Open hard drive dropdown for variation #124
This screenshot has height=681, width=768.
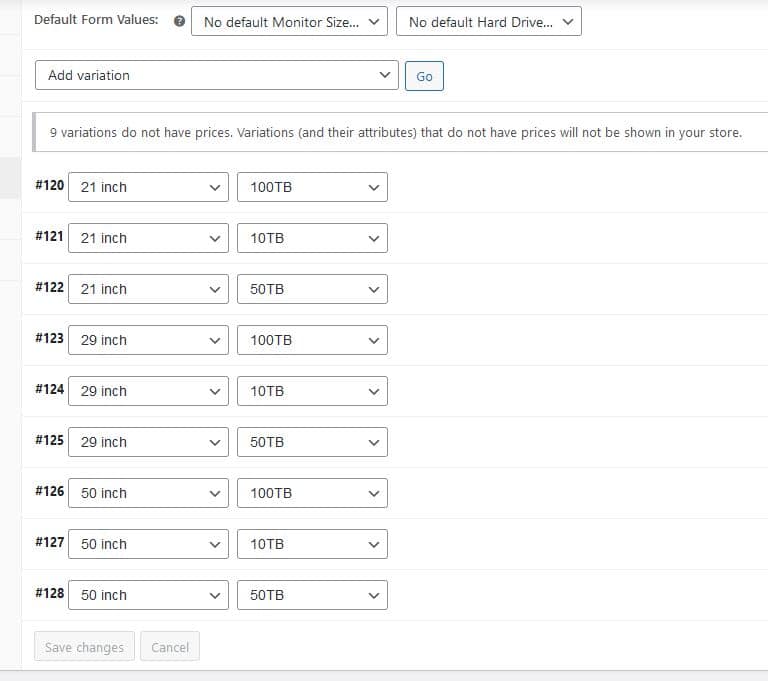(312, 391)
